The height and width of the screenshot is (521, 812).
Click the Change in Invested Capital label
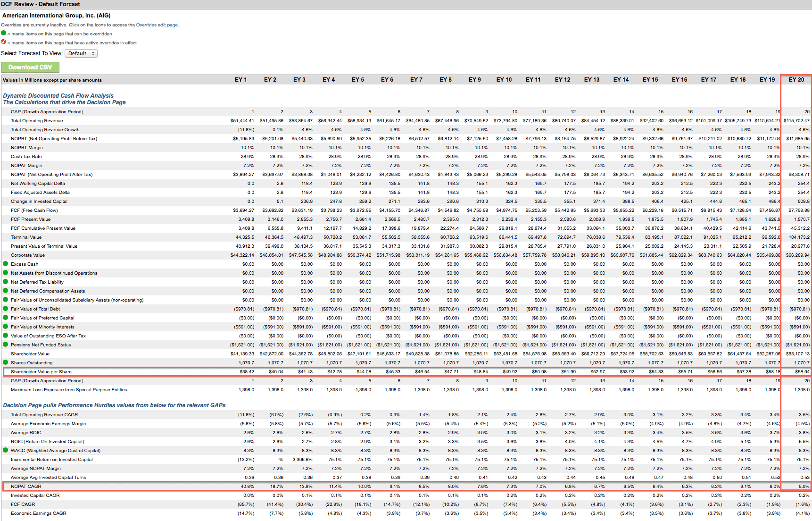[x=39, y=202]
